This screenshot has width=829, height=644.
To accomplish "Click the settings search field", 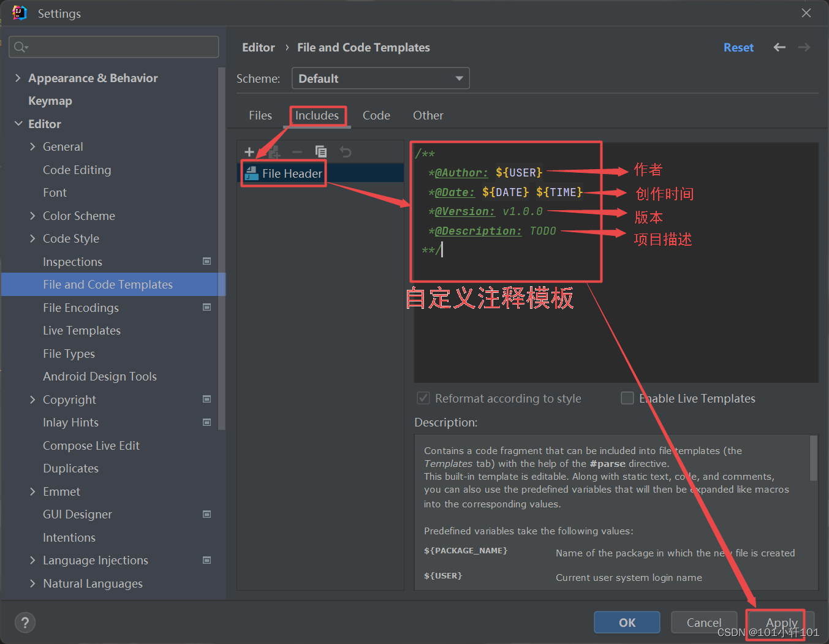I will click(x=114, y=47).
